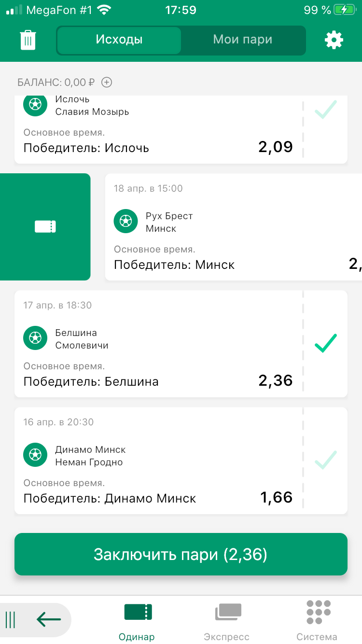Tap the back arrow icon
The height and width of the screenshot is (644, 362).
coord(49,619)
